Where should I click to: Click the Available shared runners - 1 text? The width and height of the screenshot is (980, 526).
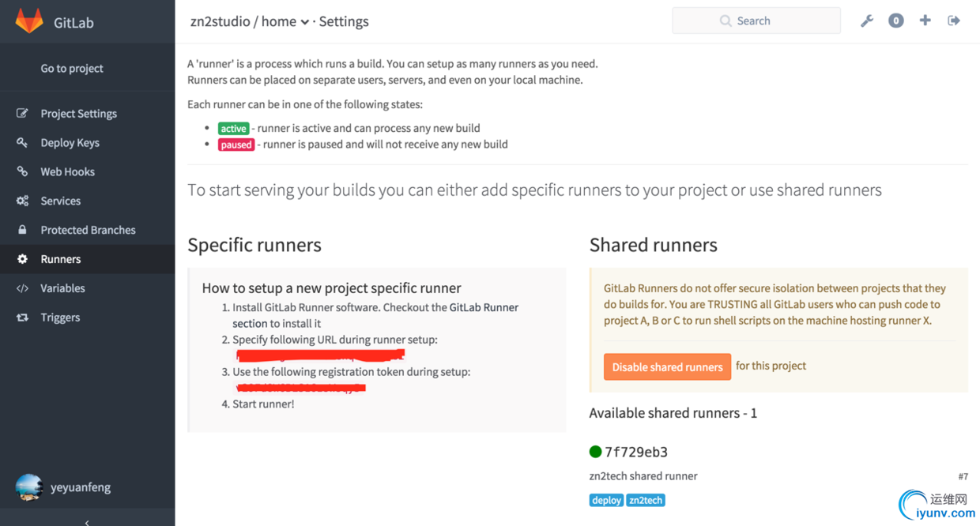pos(673,413)
